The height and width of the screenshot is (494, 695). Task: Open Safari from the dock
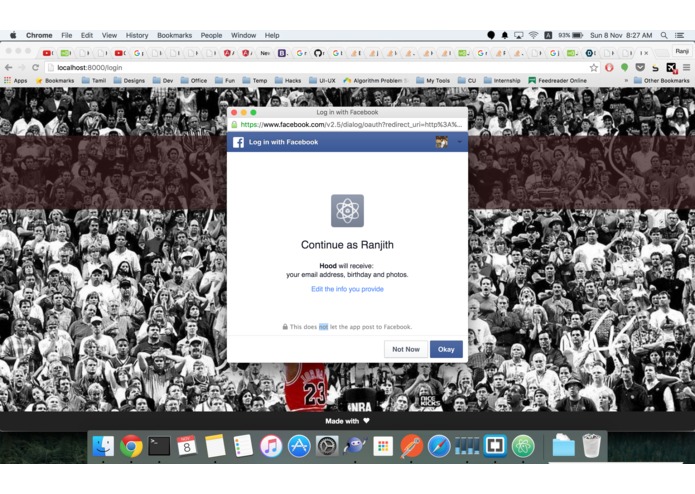pyautogui.click(x=439, y=446)
